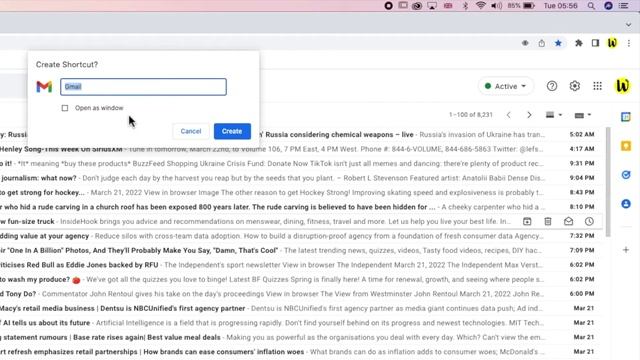640x360 pixels.
Task: Click the Gmail logo in shortcut dialog
Action: click(x=44, y=87)
